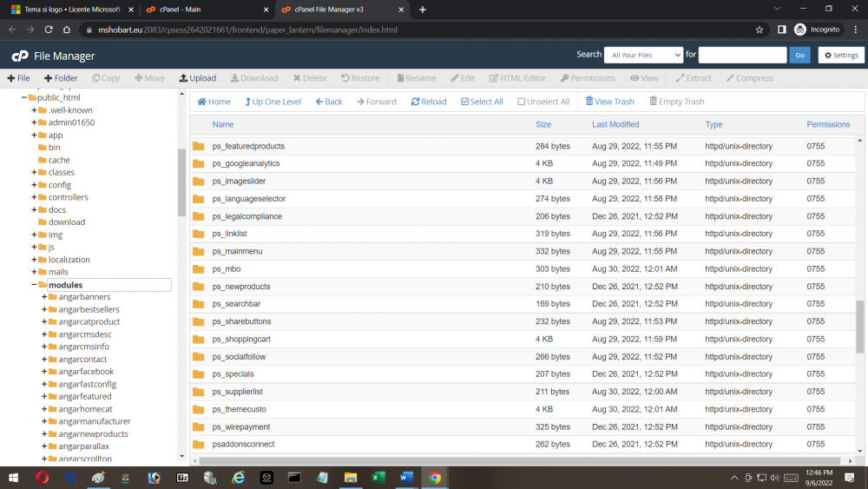
Task: Create a new Folder from toolbar
Action: point(61,78)
